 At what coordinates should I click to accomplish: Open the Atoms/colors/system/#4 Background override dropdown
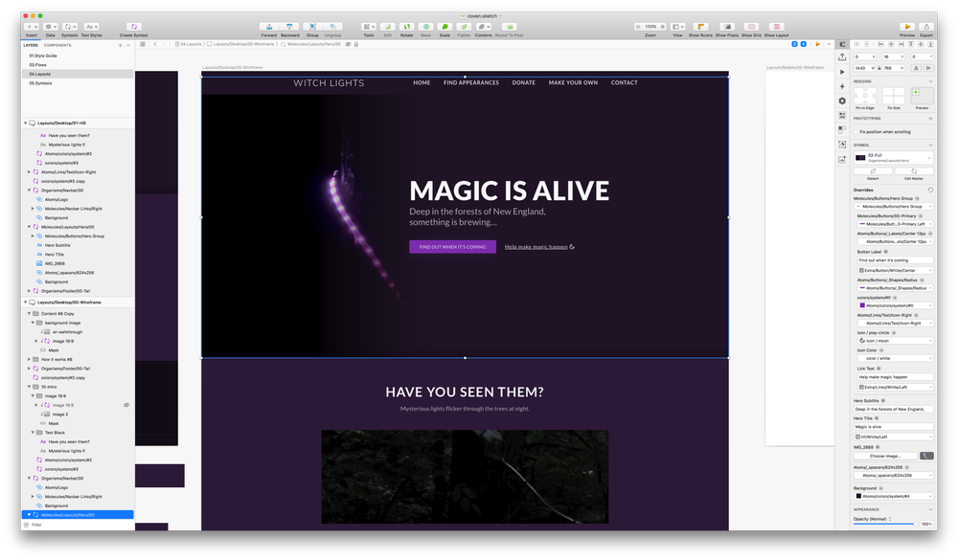coord(893,497)
